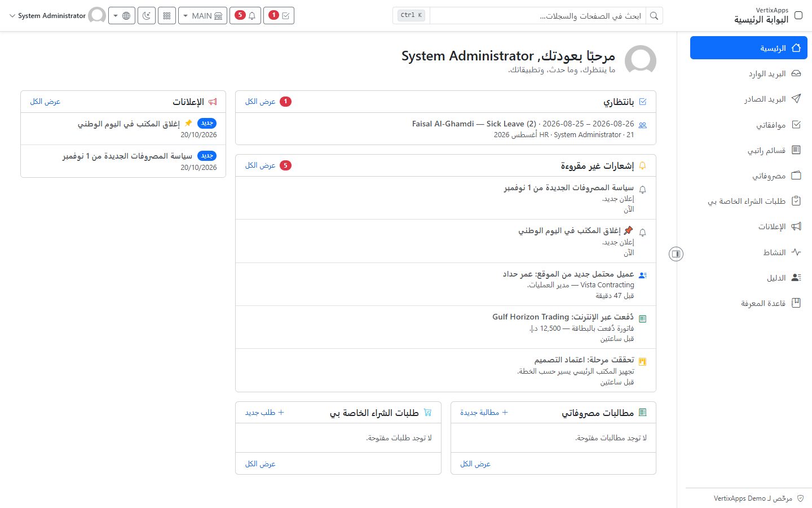This screenshot has width=812, height=508.
Task: Open the MAIN branch selector dropdown
Action: [x=202, y=16]
